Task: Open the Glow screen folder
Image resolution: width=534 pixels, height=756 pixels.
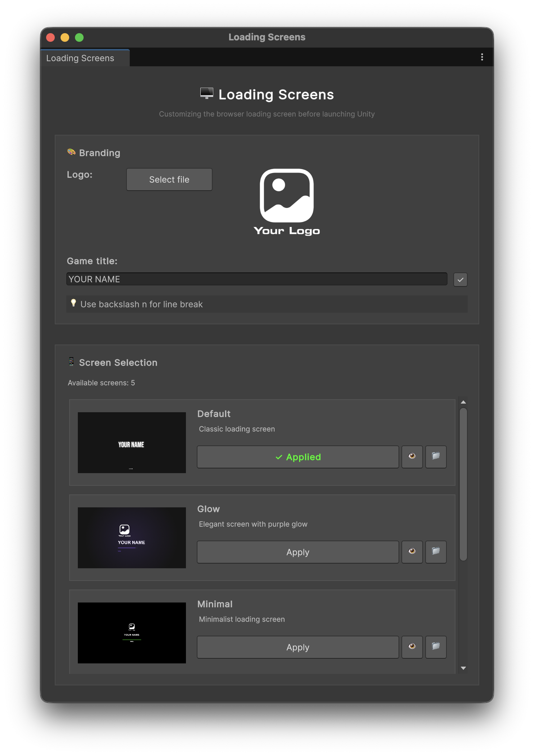Action: click(x=436, y=552)
